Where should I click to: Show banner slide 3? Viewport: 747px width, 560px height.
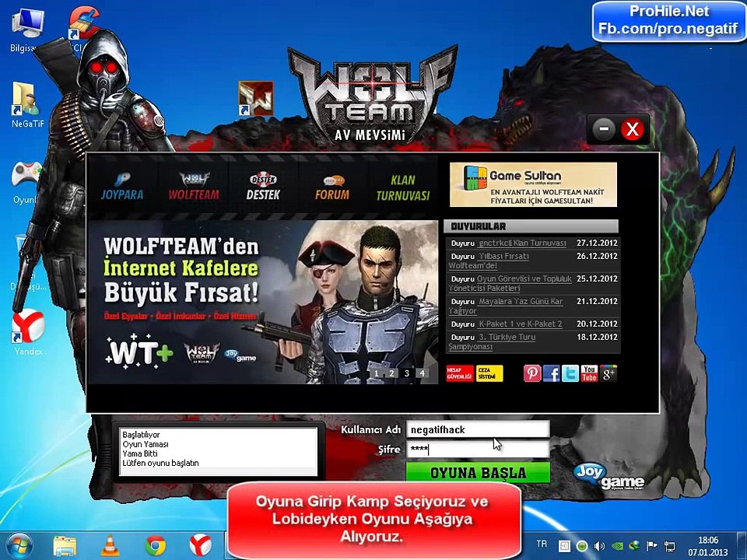tap(407, 373)
